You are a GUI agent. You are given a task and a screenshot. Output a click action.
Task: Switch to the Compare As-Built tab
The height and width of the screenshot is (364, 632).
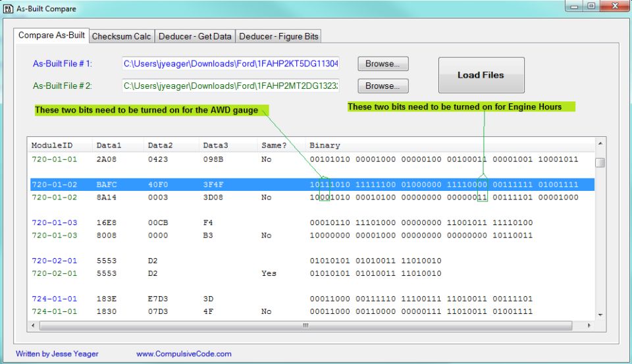point(51,35)
